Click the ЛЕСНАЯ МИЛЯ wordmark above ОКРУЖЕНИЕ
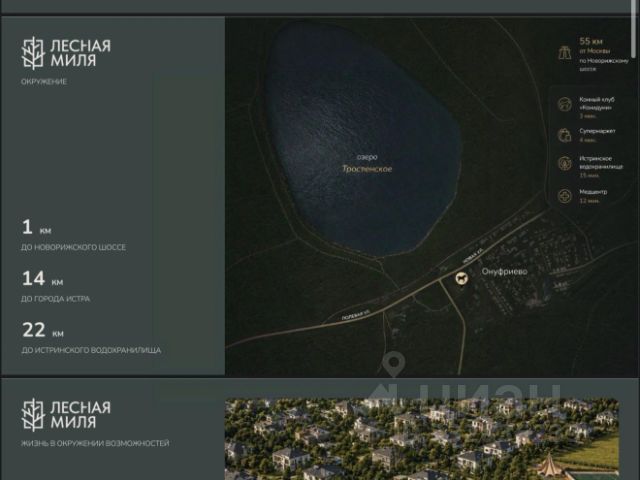 pos(80,53)
